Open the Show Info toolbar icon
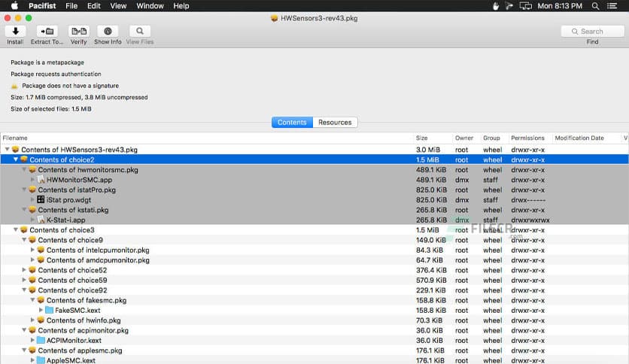 pos(108,32)
